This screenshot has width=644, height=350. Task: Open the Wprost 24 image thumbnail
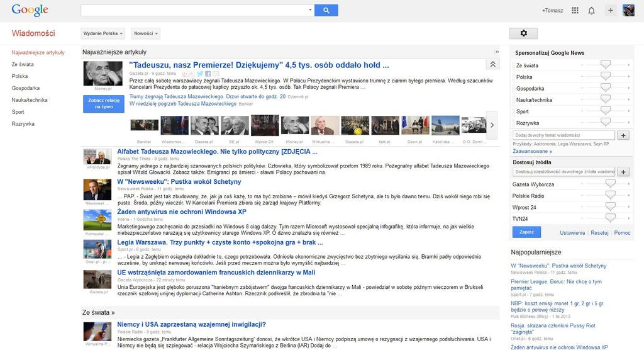(x=265, y=125)
